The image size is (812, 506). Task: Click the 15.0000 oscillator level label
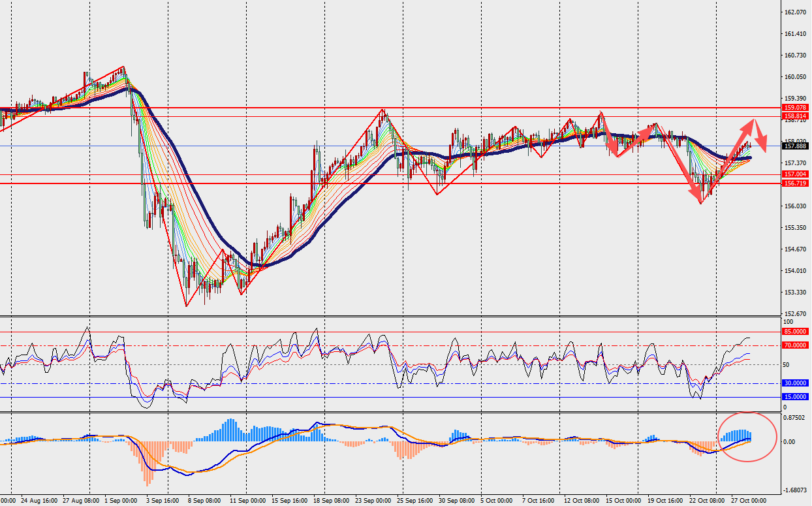coord(795,397)
